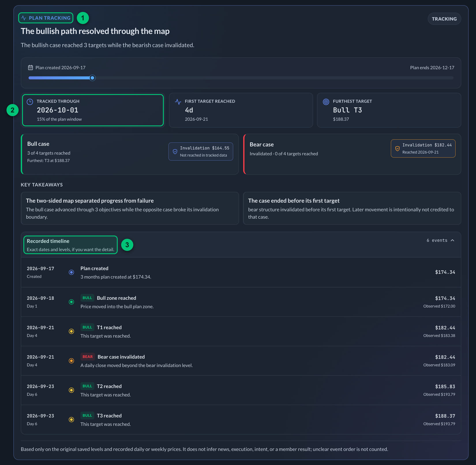Click the T2 reached timeline marker dot
476x465 pixels.
coord(71,390)
